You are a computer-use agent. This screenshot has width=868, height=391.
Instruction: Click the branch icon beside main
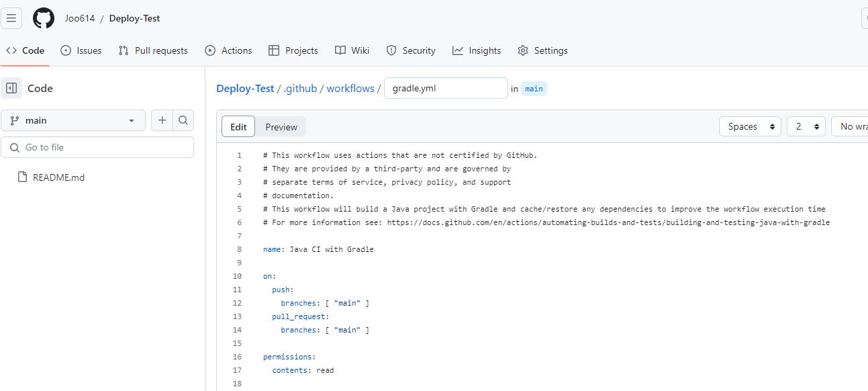coord(14,120)
